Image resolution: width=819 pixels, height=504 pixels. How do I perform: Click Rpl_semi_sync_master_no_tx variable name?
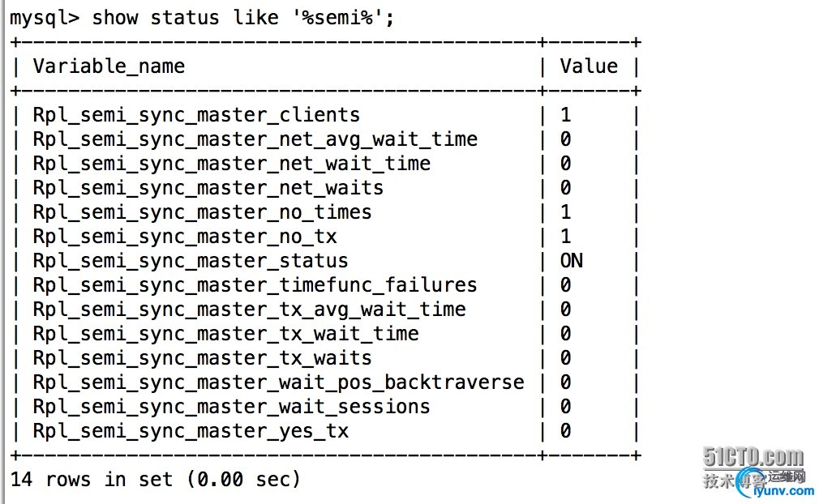pos(184,237)
